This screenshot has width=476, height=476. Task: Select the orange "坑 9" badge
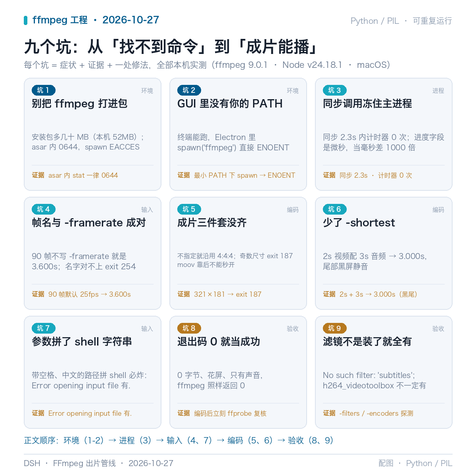click(x=335, y=328)
